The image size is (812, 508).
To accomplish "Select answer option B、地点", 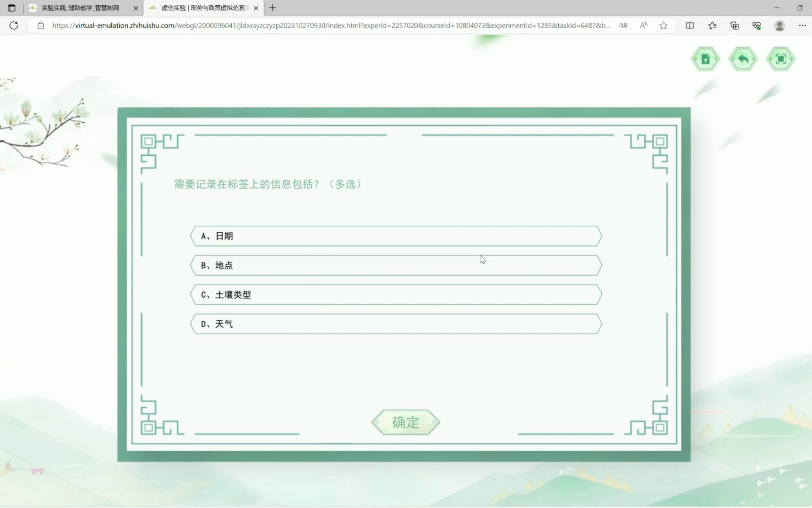I will (x=396, y=265).
